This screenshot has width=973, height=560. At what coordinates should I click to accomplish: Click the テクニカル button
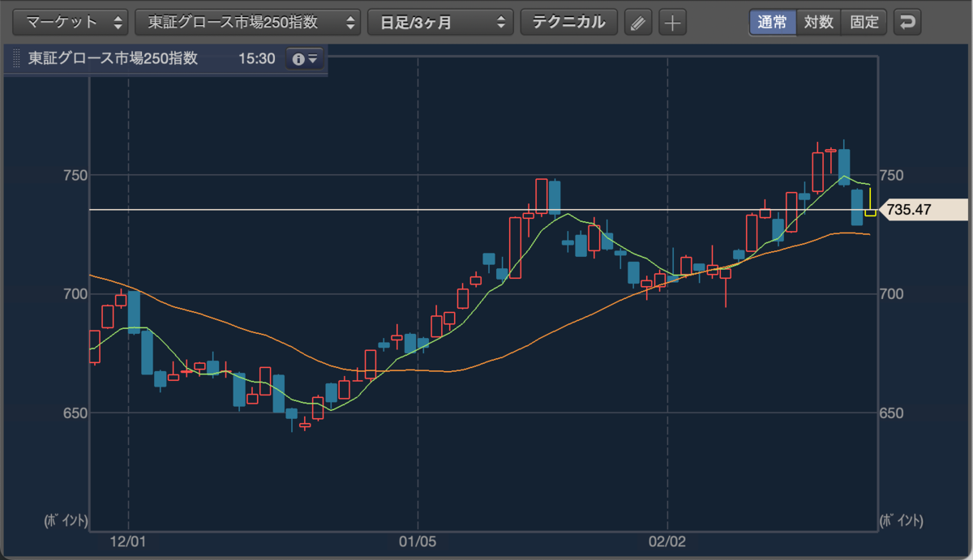click(x=568, y=22)
